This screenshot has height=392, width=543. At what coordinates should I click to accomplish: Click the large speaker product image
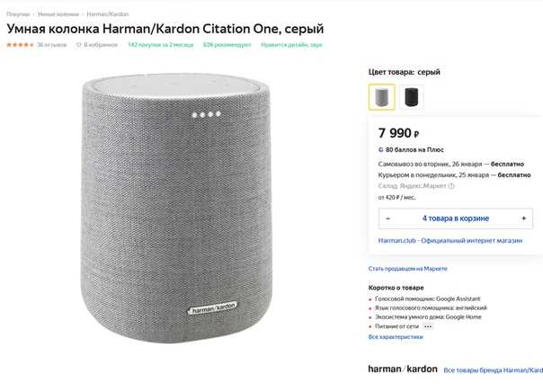pos(176,208)
